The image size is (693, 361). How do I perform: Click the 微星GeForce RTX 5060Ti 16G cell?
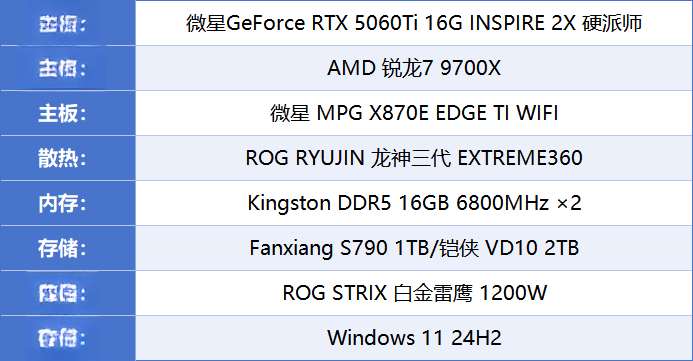coord(414,23)
